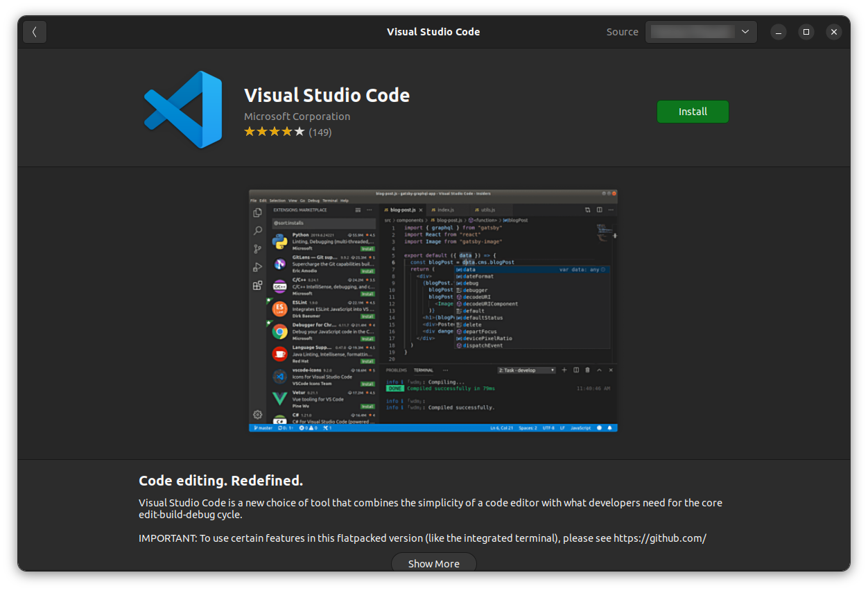Open the Source dropdown in the header

point(700,31)
